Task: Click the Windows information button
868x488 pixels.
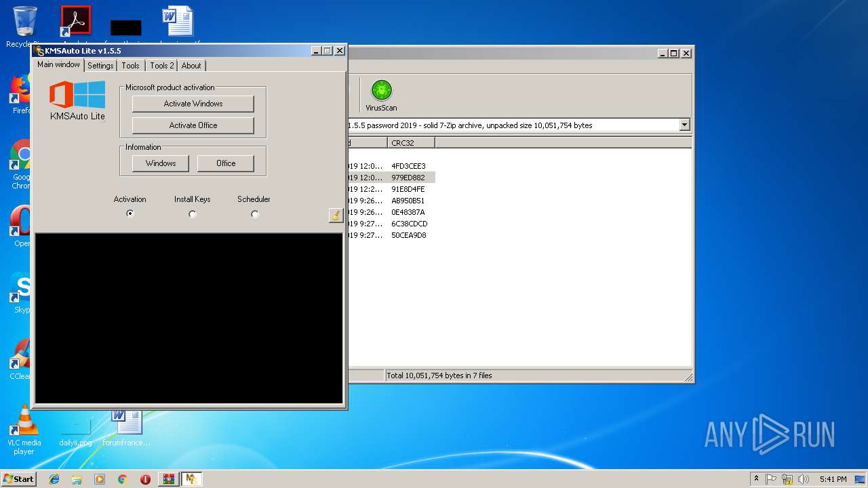Action: pyautogui.click(x=161, y=163)
